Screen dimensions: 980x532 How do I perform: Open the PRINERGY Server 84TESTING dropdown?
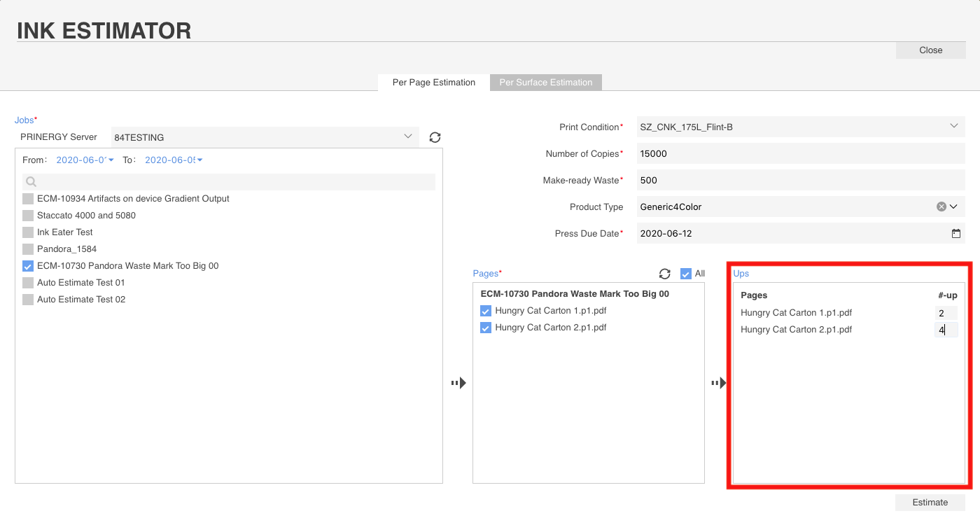click(265, 137)
